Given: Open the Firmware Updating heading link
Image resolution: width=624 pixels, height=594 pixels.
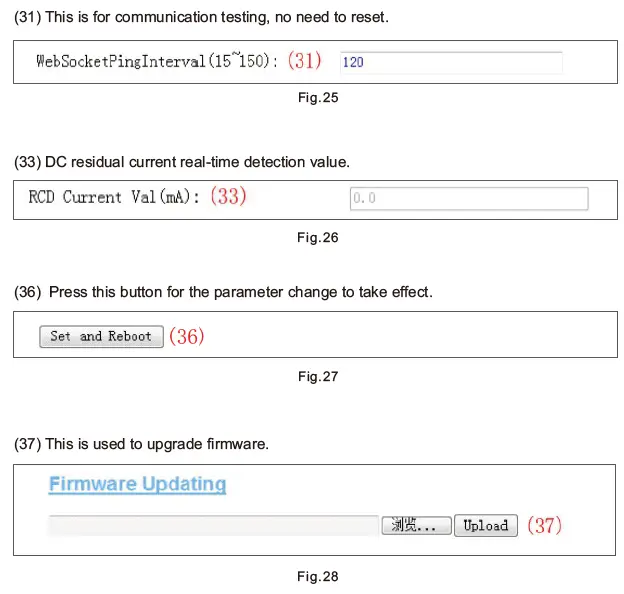Looking at the screenshot, I should tap(137, 485).
